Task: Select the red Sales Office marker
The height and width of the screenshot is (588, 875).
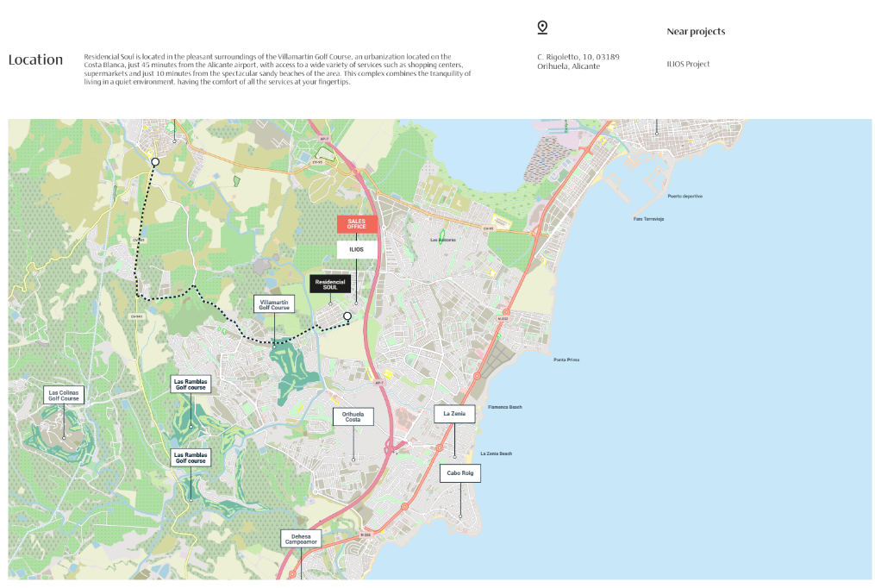Action: [357, 224]
